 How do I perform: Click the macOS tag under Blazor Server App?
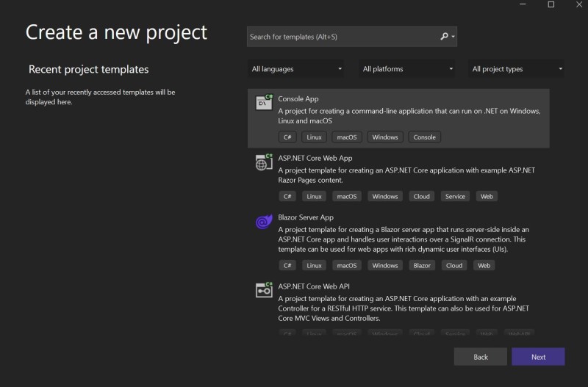[x=346, y=265]
